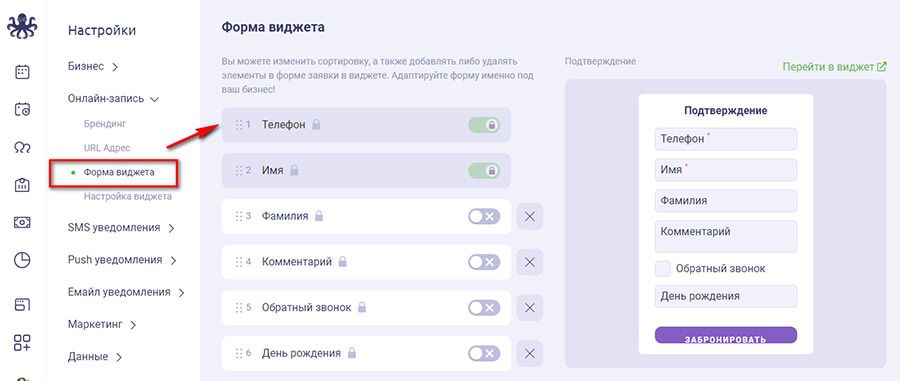Click the Подтверждение label above preview
The width and height of the screenshot is (900, 381).
point(600,61)
